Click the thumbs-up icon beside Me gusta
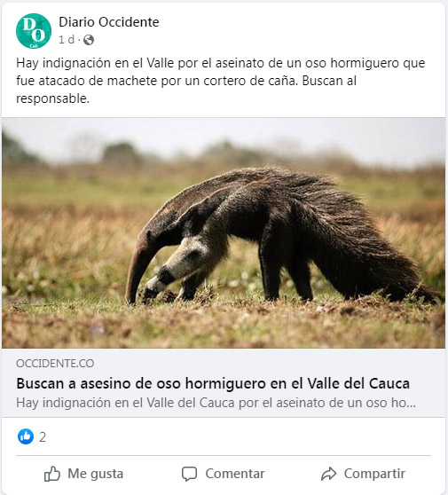 click(52, 474)
